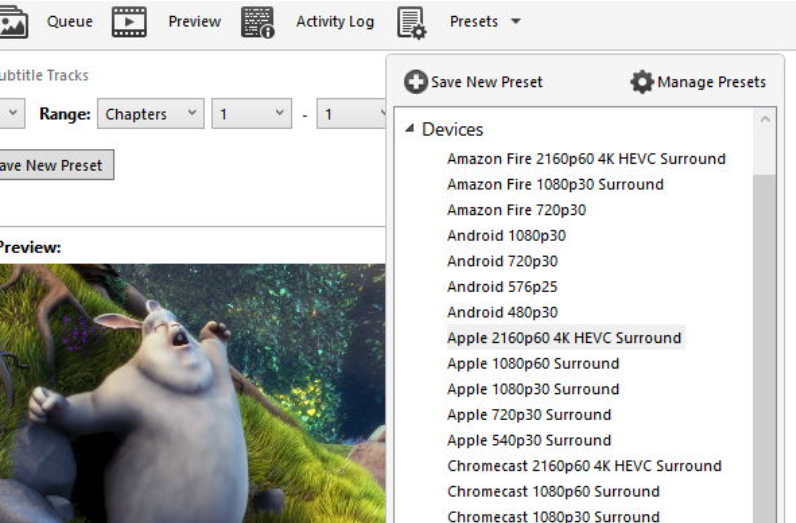Click the video preview image
The height and width of the screenshot is (523, 796).
[192, 393]
